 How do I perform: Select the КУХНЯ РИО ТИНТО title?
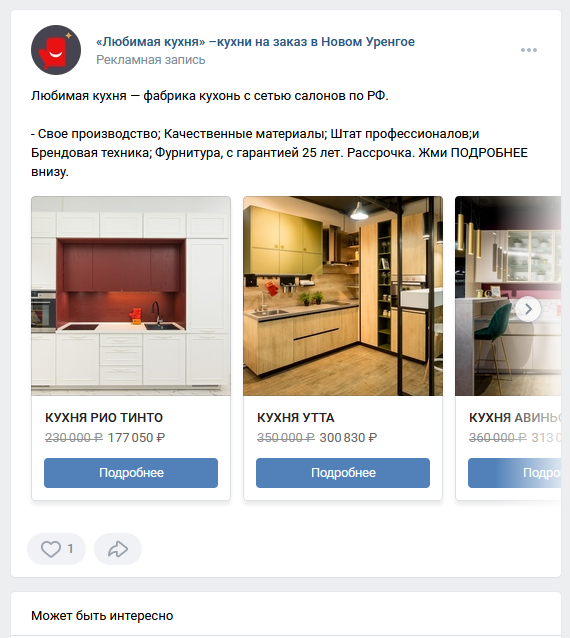click(x=104, y=417)
